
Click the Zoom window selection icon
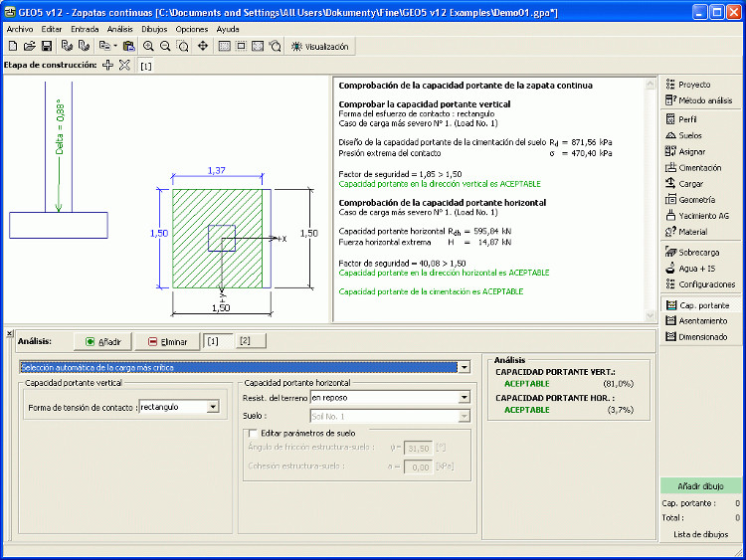[x=182, y=46]
